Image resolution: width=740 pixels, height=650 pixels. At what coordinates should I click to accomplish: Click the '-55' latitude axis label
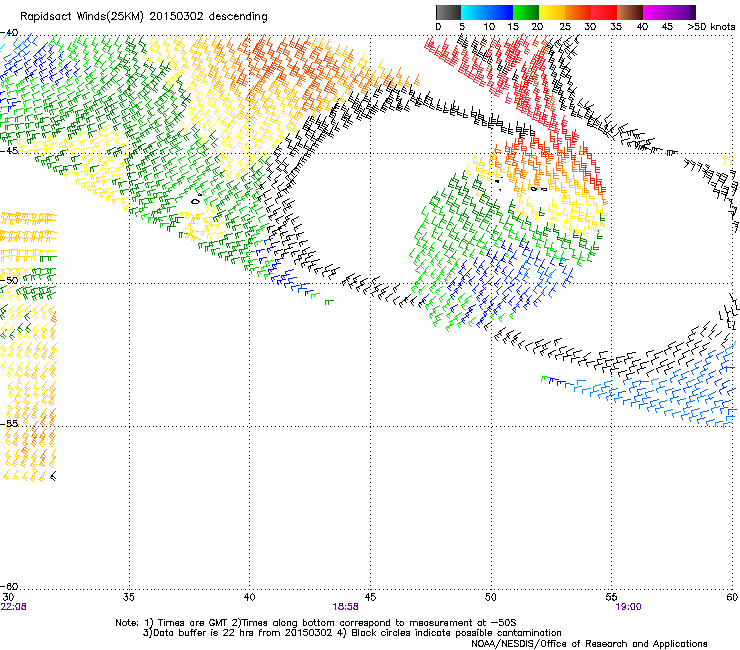pyautogui.click(x=9, y=423)
